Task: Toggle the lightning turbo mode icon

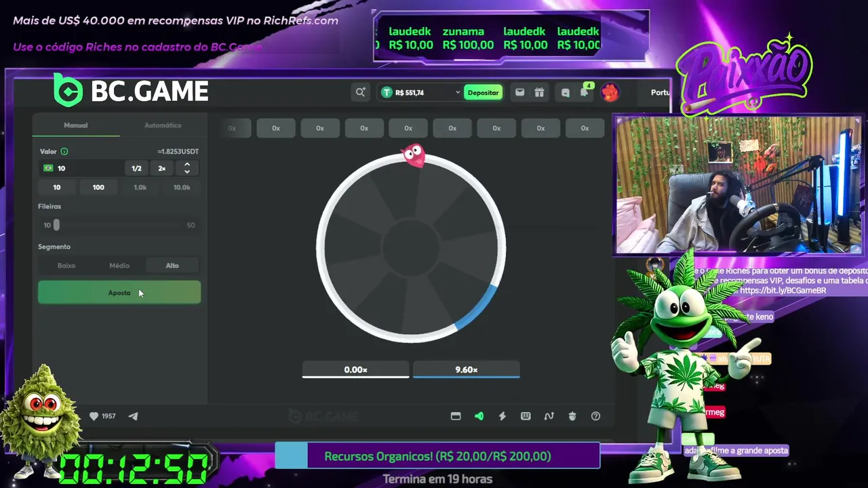Action: point(502,416)
